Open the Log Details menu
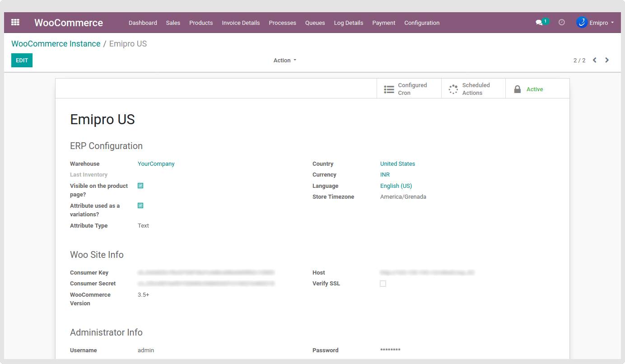 tap(349, 23)
